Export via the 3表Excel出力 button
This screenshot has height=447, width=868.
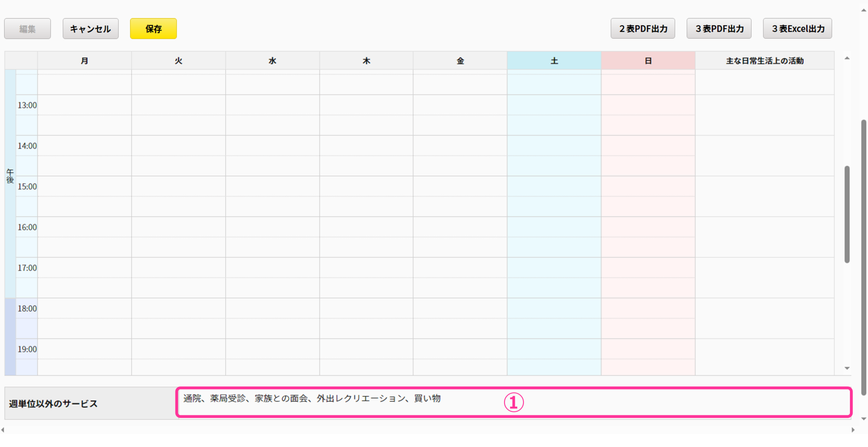(x=797, y=29)
